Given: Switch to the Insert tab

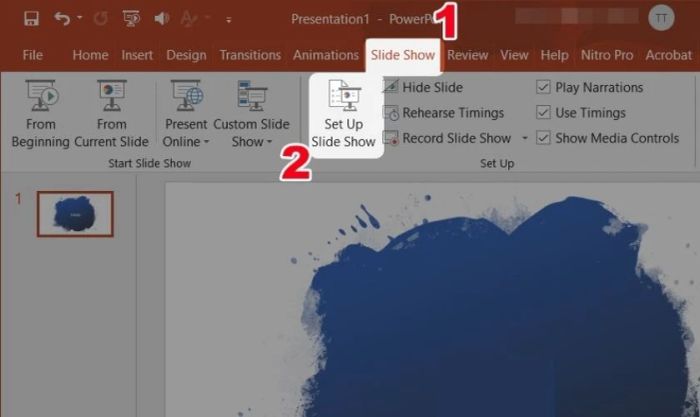Looking at the screenshot, I should click(137, 55).
